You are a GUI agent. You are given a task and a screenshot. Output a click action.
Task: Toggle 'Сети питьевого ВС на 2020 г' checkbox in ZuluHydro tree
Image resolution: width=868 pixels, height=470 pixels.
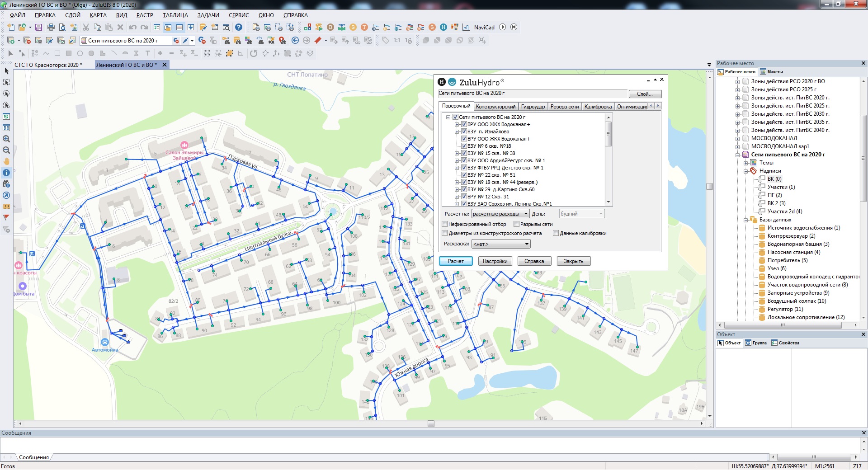(x=455, y=117)
